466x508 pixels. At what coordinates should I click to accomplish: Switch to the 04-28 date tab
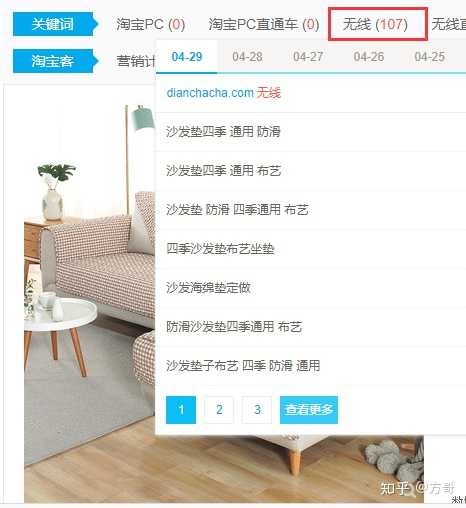click(247, 57)
